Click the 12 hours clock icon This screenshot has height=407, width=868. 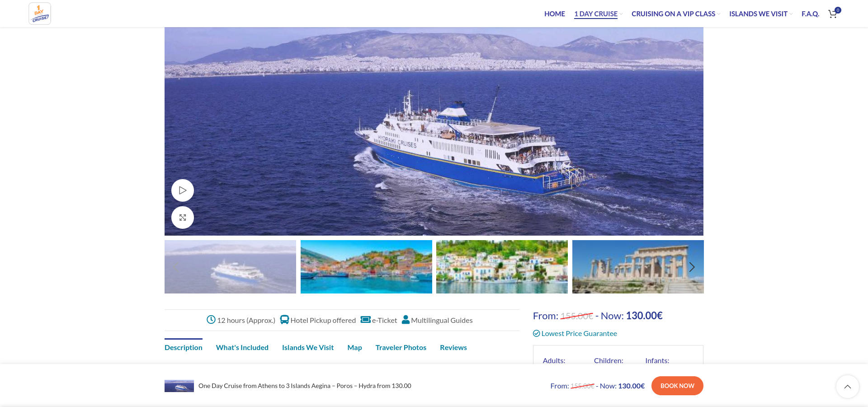click(x=211, y=320)
